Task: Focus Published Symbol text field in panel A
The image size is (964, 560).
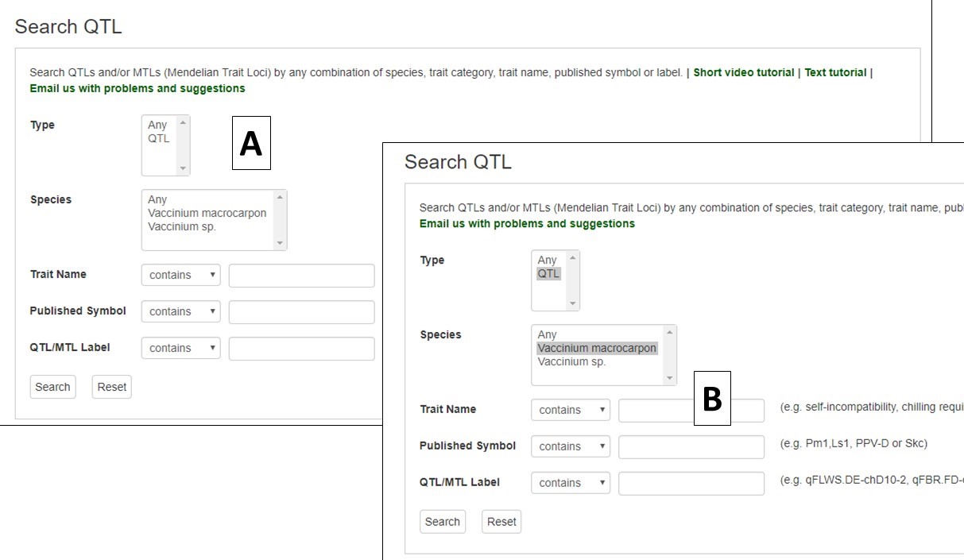Action: click(x=301, y=312)
